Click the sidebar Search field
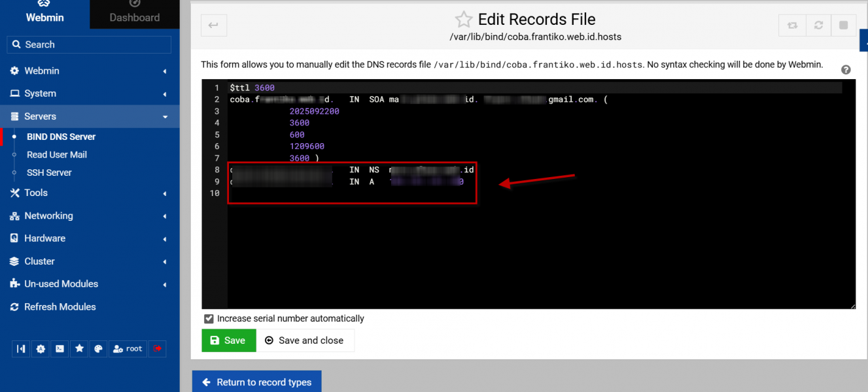The height and width of the screenshot is (392, 868). tap(90, 44)
